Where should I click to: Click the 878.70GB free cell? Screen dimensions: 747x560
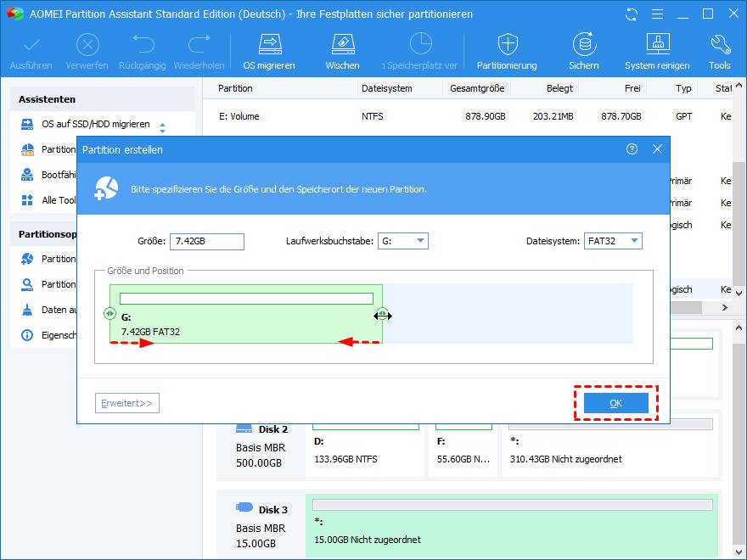(621, 116)
